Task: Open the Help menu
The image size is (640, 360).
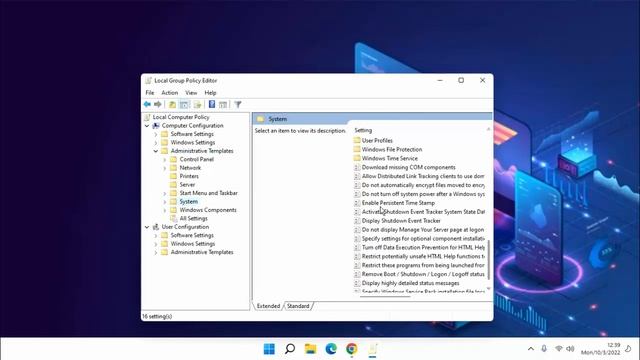Action: 210,93
